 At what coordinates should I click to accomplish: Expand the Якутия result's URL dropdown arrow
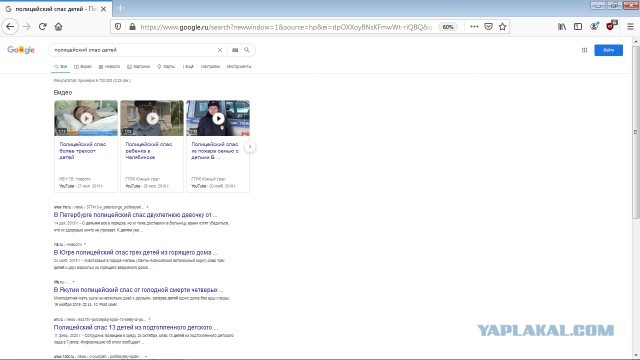coord(73,282)
